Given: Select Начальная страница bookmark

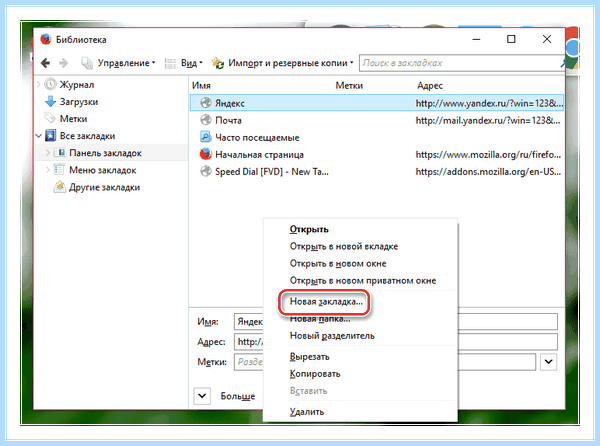Looking at the screenshot, I should tap(259, 155).
